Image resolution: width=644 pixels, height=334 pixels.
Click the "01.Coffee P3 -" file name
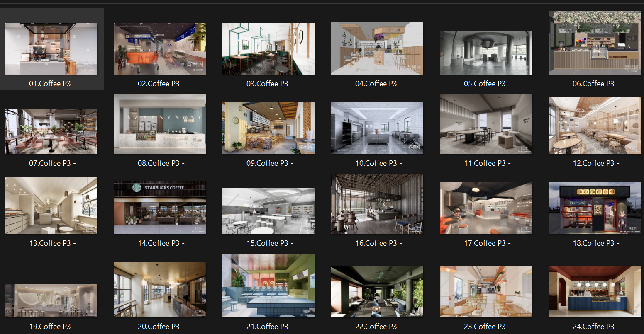coord(52,84)
